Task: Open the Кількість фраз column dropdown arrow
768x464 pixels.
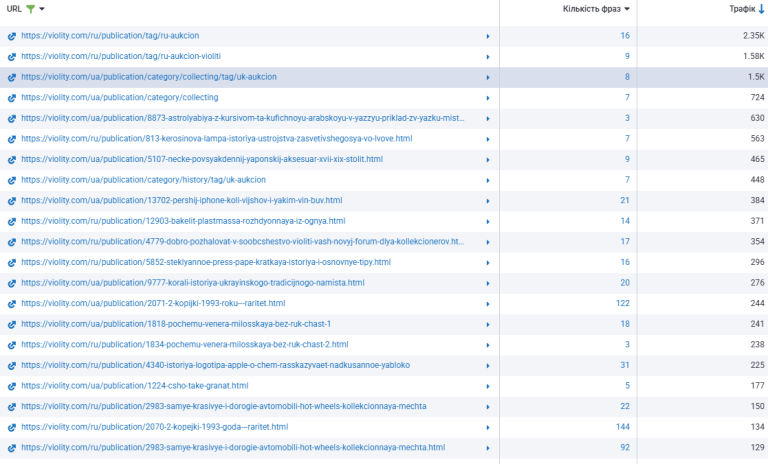Action: (x=627, y=9)
